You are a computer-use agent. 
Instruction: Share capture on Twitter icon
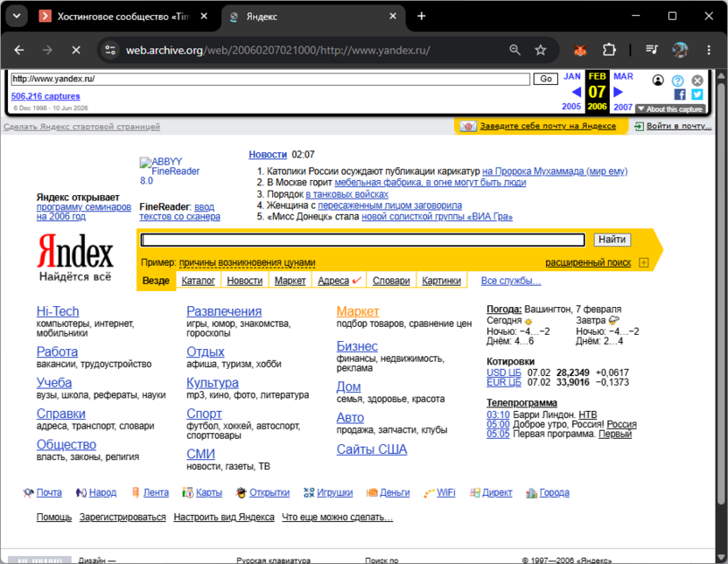pyautogui.click(x=696, y=94)
